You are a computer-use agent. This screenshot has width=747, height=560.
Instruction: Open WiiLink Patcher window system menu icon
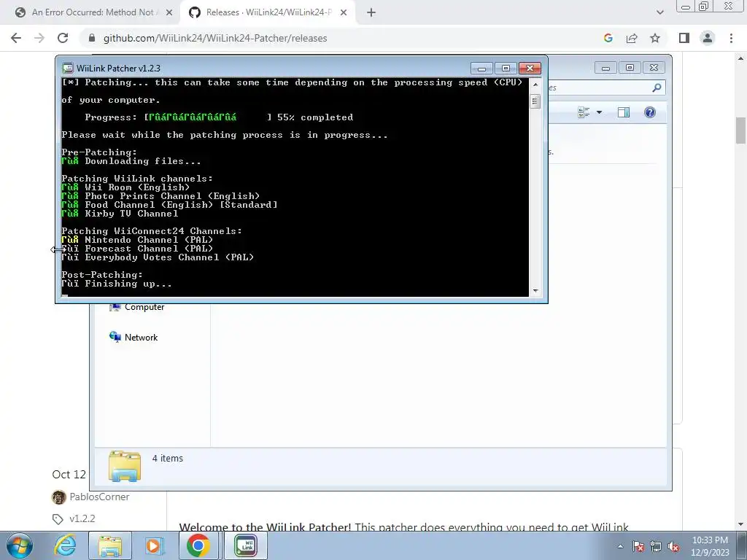[x=68, y=68]
